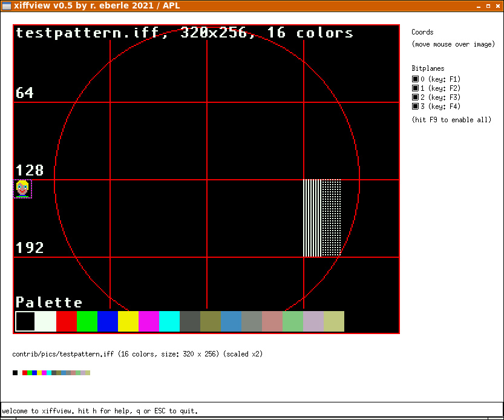
Task: Close the xiffview window
Action: 497,6
